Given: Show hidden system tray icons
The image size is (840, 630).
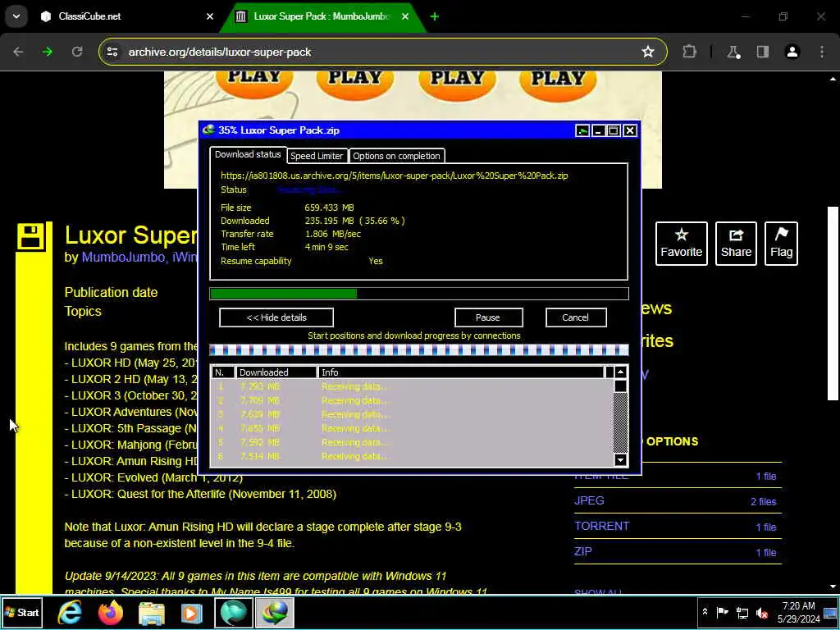Looking at the screenshot, I should tap(705, 612).
